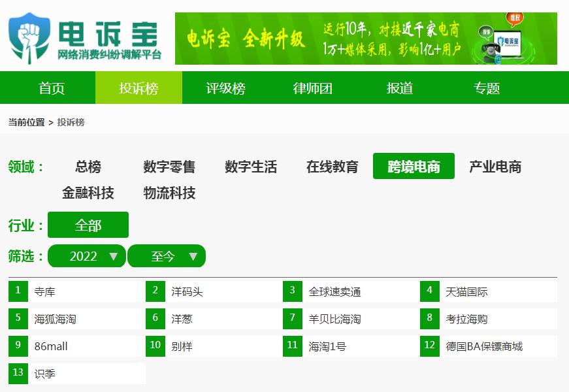Click the 电诉宝 shield logo
The image size is (569, 392).
click(x=29, y=39)
